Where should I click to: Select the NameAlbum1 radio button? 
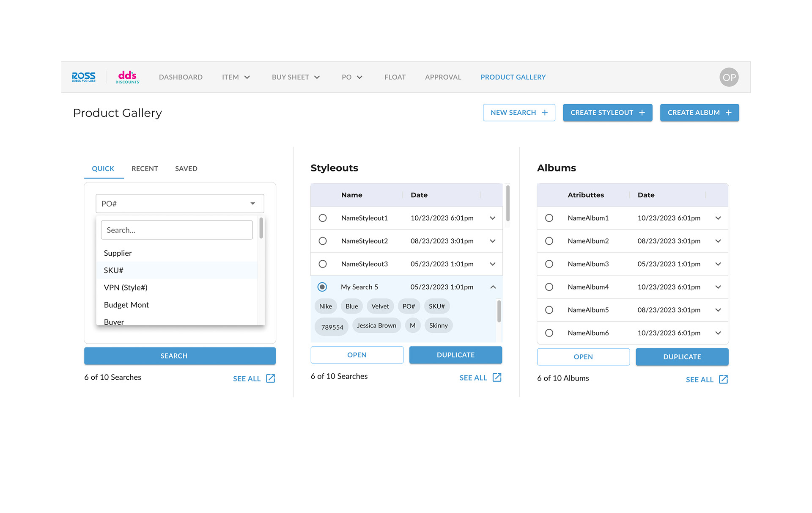(549, 218)
